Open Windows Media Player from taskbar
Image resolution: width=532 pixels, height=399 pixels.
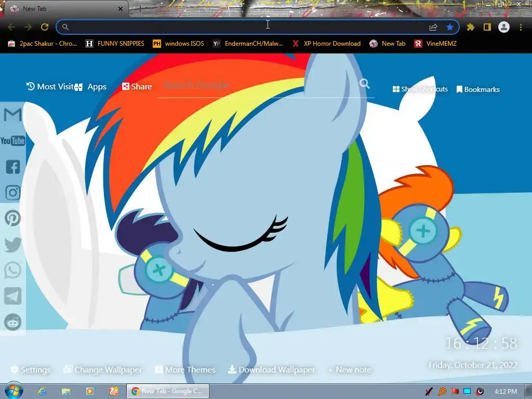pos(89,391)
